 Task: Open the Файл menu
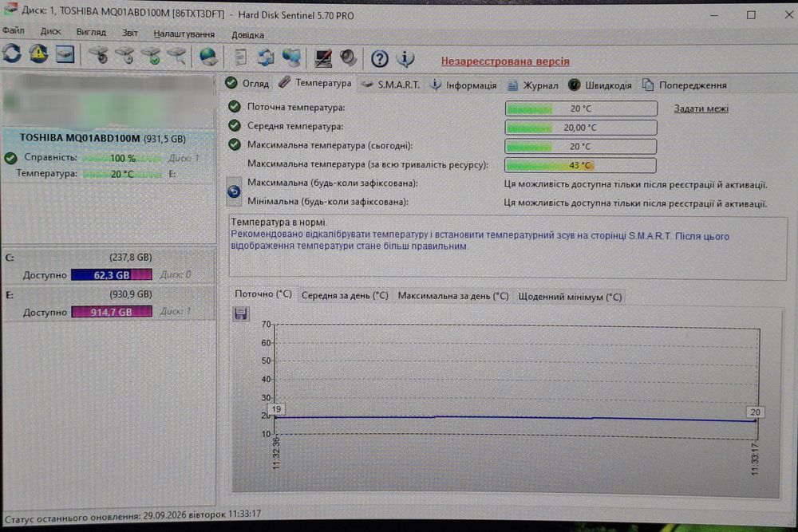[14, 30]
